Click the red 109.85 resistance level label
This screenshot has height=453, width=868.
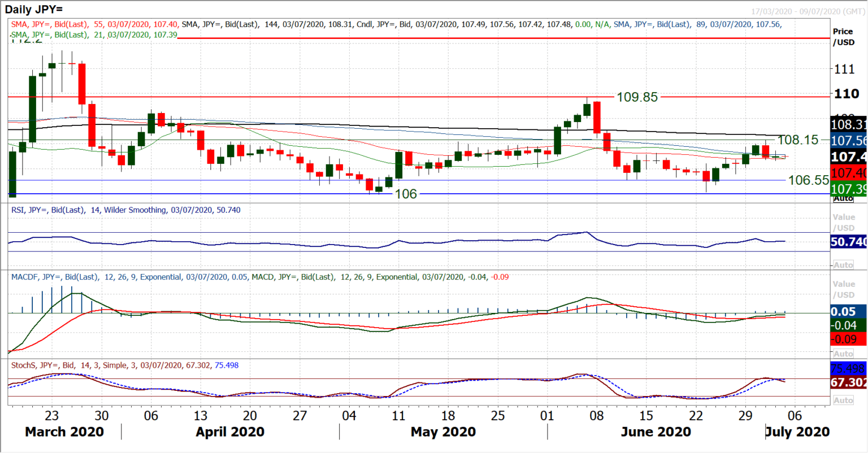click(637, 96)
